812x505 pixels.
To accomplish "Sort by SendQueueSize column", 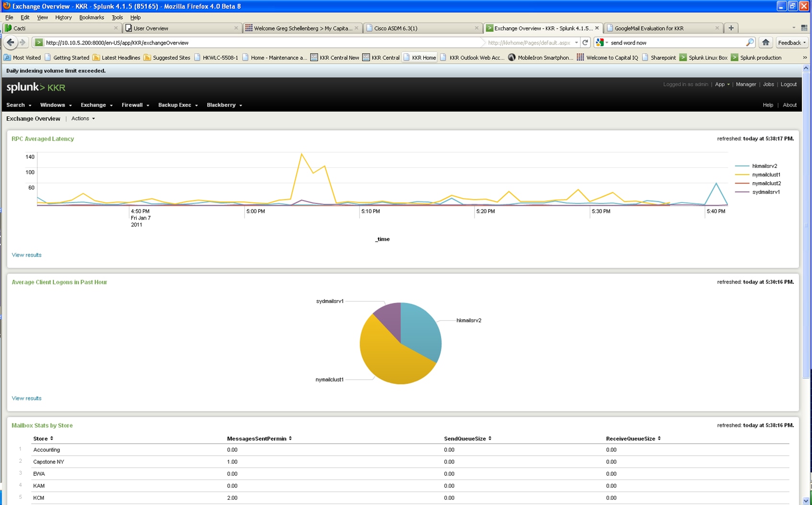I will tap(467, 438).
